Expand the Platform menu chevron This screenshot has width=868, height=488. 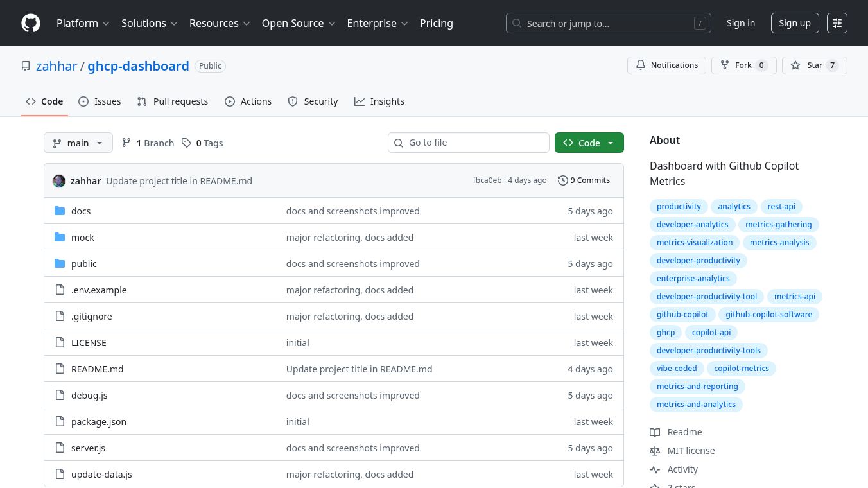click(107, 23)
